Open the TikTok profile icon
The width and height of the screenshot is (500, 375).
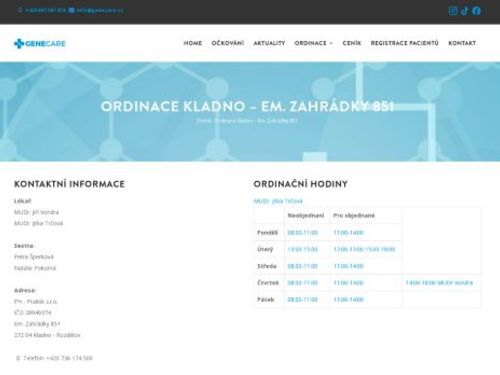(x=465, y=11)
